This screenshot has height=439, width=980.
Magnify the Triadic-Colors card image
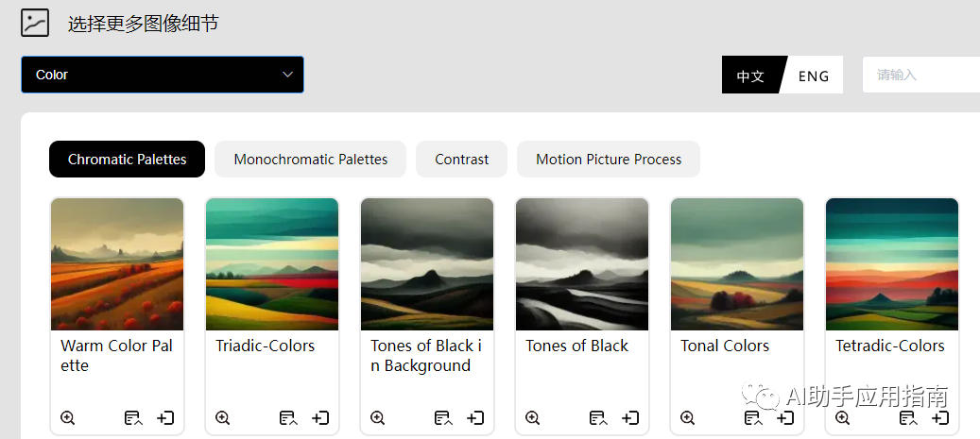(x=222, y=418)
